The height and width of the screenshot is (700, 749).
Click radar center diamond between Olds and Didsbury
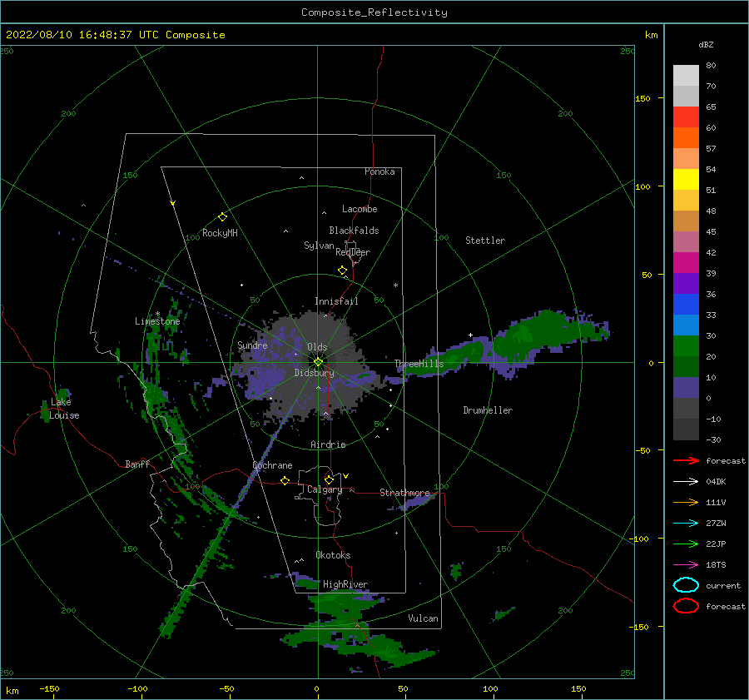tap(318, 362)
